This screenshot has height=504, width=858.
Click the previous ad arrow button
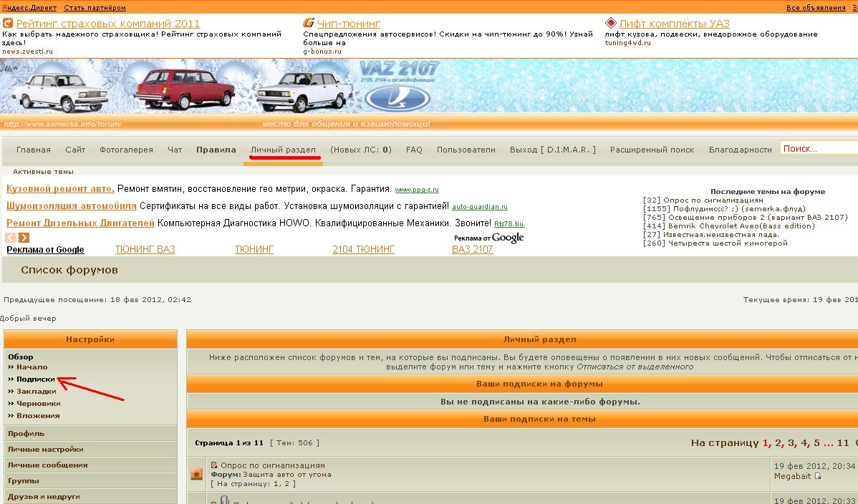click(11, 238)
